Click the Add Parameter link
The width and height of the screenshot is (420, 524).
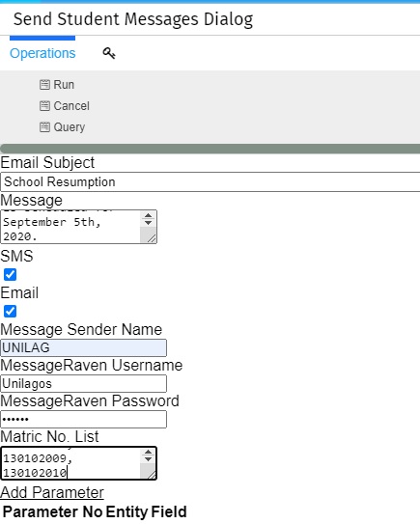(52, 492)
